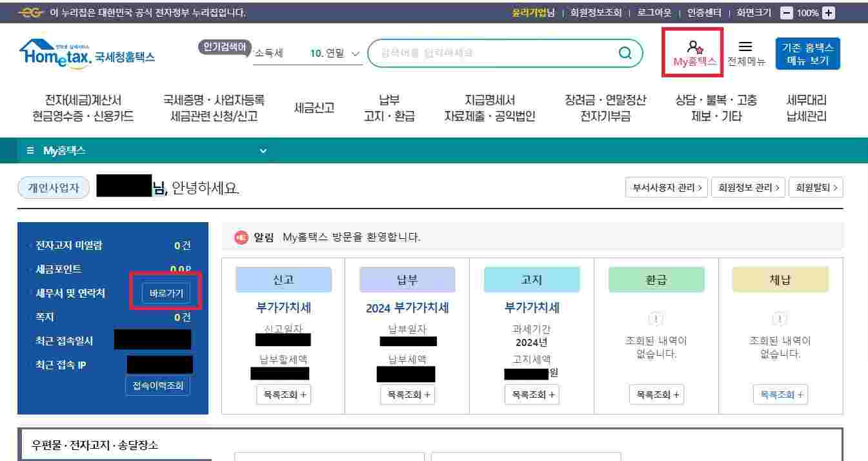
Task: Open 세무대리 납세관리 menu
Action: (807, 108)
